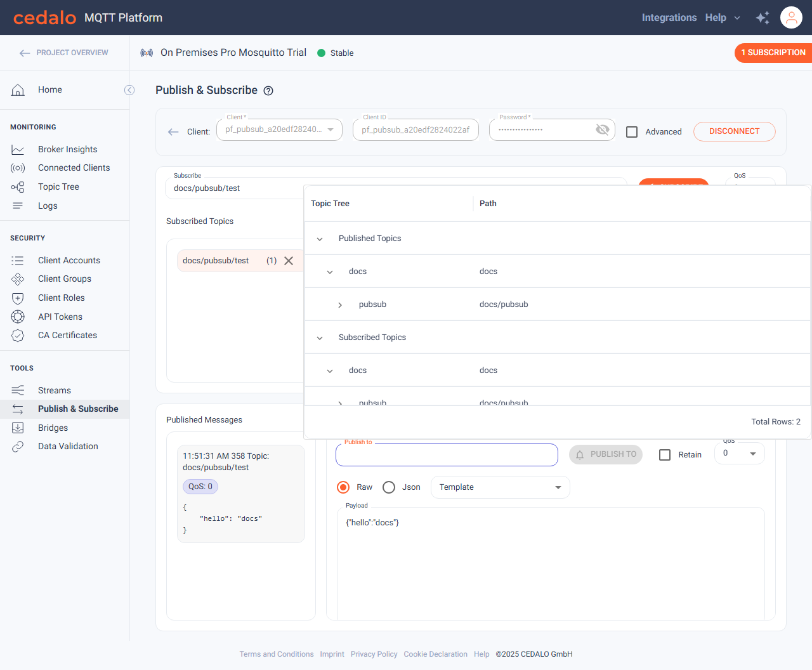This screenshot has height=670, width=812.
Task: Open the Privacy Policy link
Action: (374, 654)
